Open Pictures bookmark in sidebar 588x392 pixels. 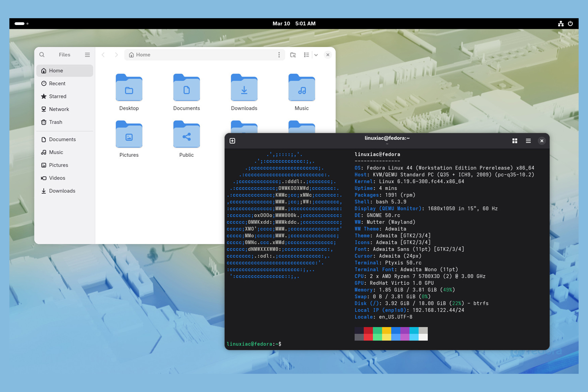pos(65,165)
